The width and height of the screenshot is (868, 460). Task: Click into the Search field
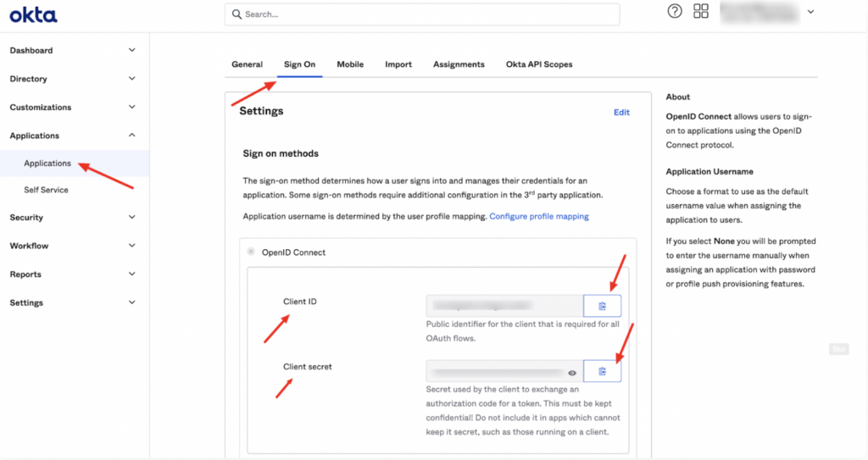422,14
